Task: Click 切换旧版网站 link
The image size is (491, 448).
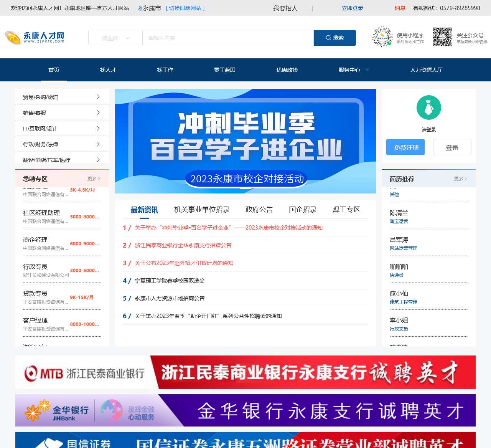Action: coord(185,8)
